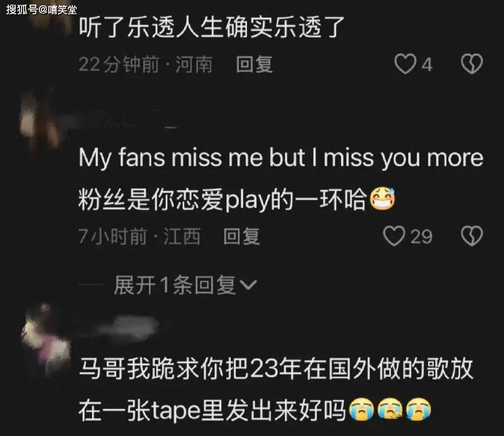
Task: Like the "My fans miss me" comment
Action: tap(394, 236)
